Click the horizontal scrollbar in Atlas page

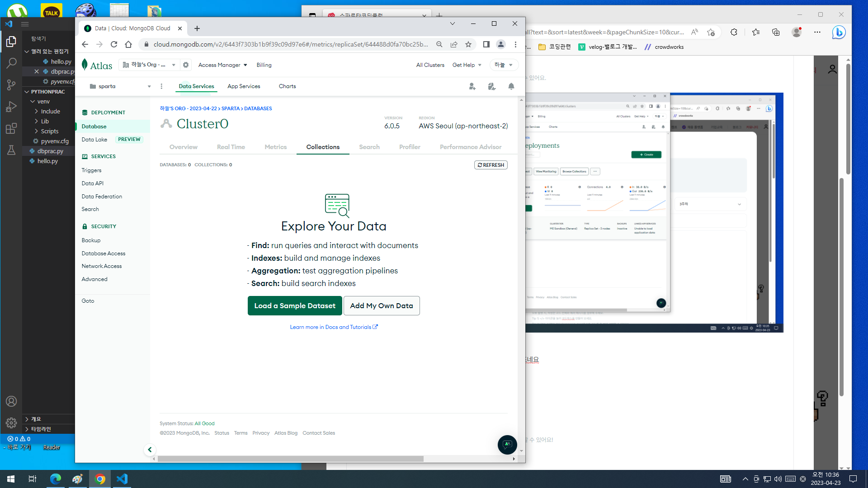point(290,459)
